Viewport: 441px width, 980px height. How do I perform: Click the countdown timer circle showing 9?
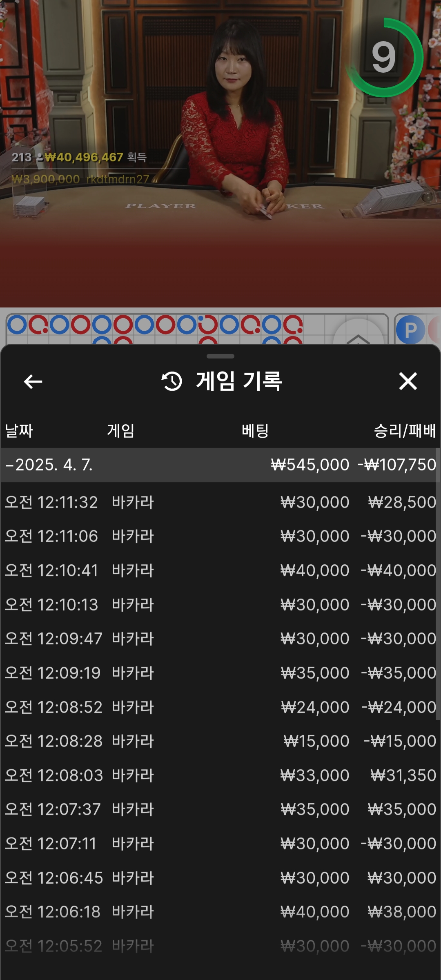click(x=384, y=58)
